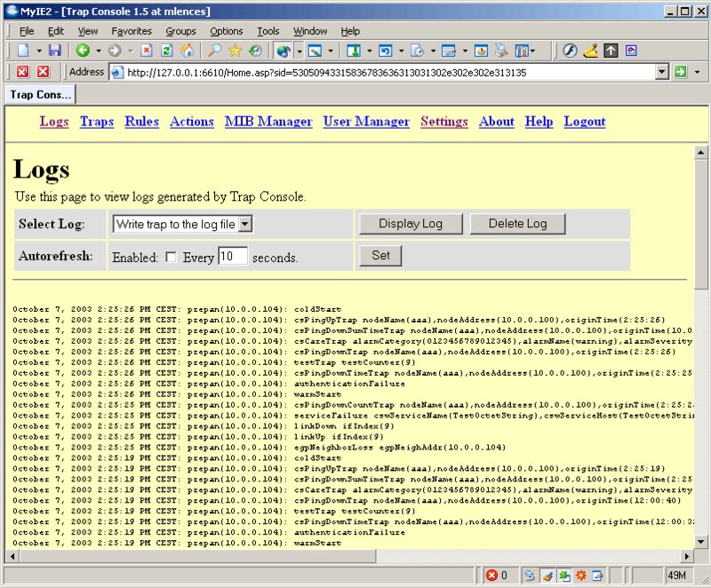Click the network connection status bar icon

[529, 576]
